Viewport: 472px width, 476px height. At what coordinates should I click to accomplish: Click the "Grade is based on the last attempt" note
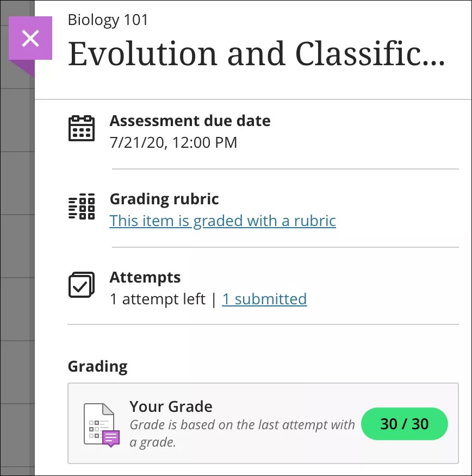pyautogui.click(x=241, y=433)
